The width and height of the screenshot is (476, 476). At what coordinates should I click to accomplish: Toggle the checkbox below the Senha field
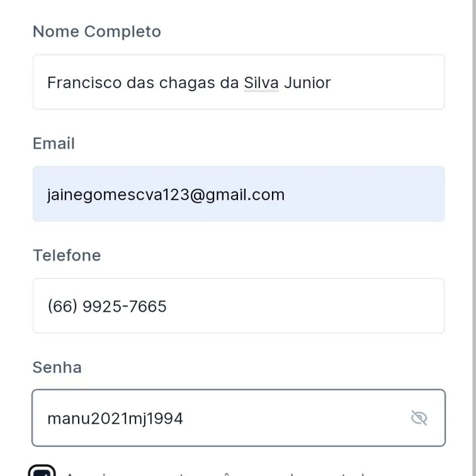pyautogui.click(x=42, y=472)
